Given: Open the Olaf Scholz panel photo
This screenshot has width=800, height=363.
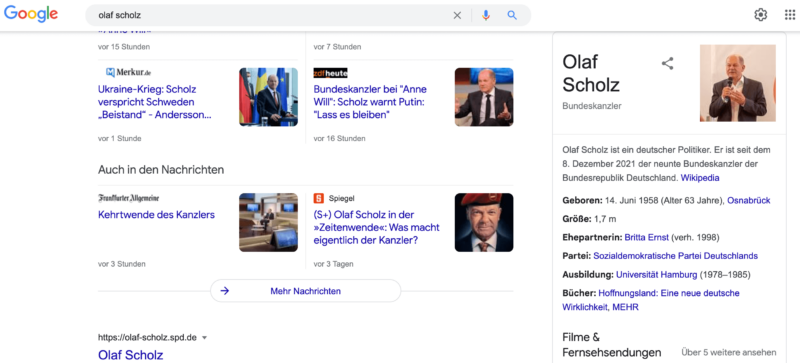Looking at the screenshot, I should [738, 83].
